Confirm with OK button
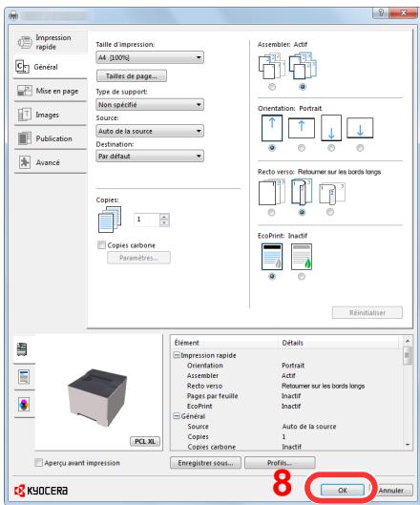The width and height of the screenshot is (420, 505). click(343, 490)
